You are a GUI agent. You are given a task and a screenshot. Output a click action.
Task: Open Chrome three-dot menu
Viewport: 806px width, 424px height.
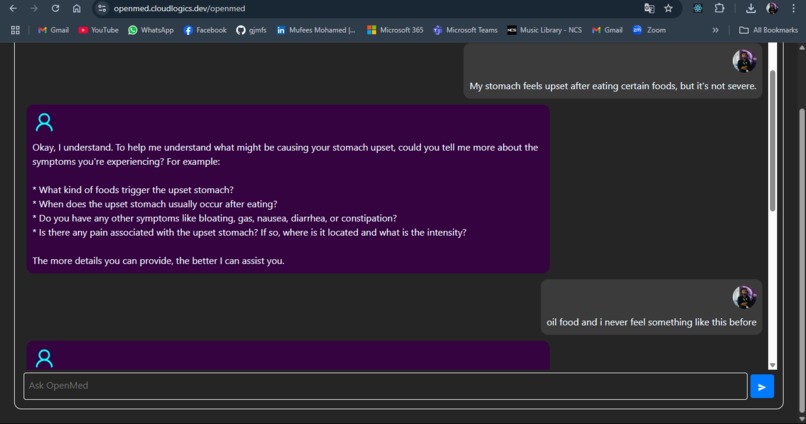[794, 8]
